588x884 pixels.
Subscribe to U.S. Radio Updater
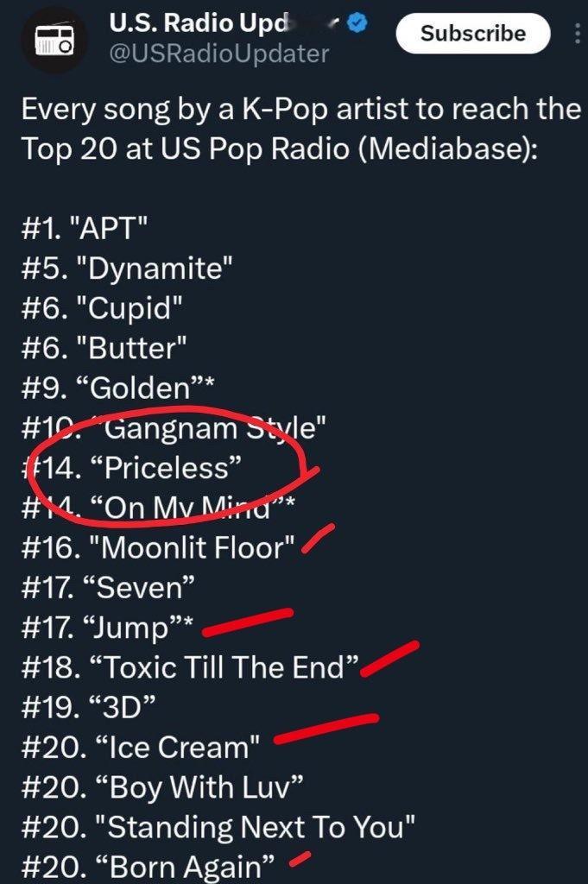pyautogui.click(x=472, y=34)
